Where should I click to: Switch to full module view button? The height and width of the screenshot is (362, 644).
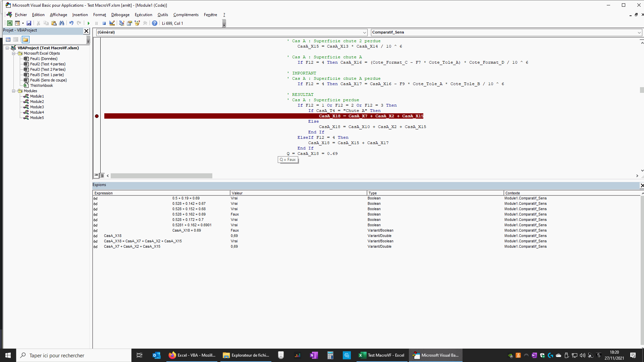click(x=102, y=176)
